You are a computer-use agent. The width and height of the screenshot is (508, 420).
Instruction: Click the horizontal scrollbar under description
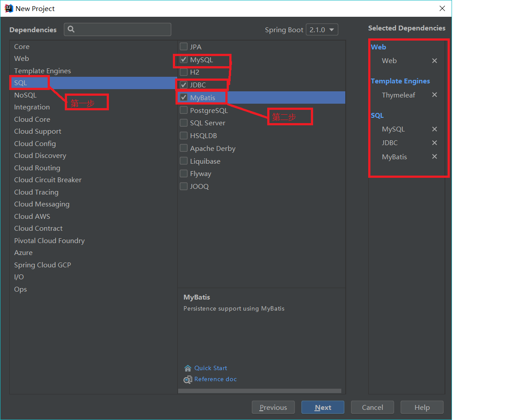click(259, 391)
